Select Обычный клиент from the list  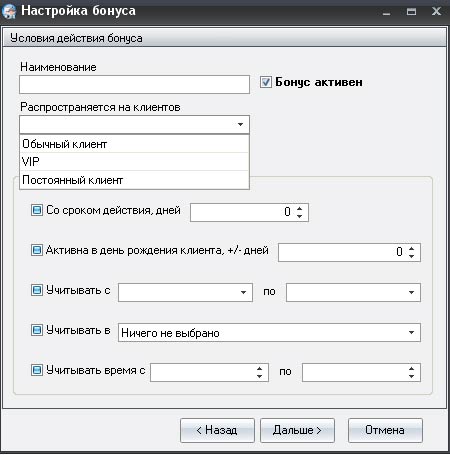pyautogui.click(x=134, y=144)
